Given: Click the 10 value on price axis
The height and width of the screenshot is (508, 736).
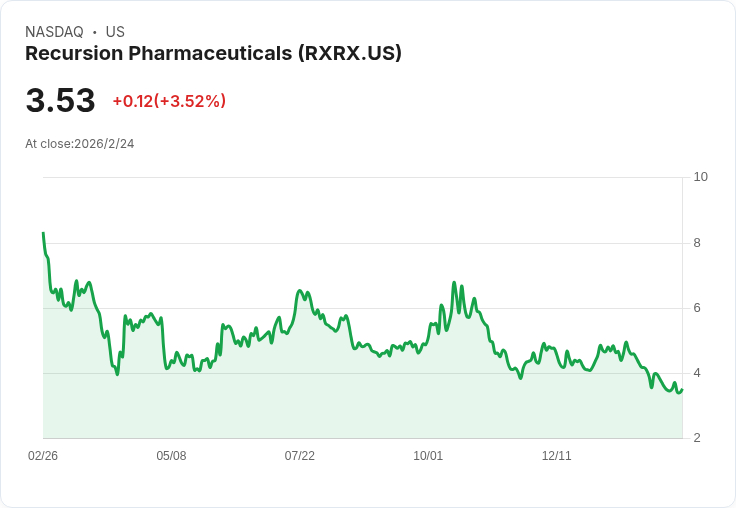Looking at the screenshot, I should click(x=700, y=177).
